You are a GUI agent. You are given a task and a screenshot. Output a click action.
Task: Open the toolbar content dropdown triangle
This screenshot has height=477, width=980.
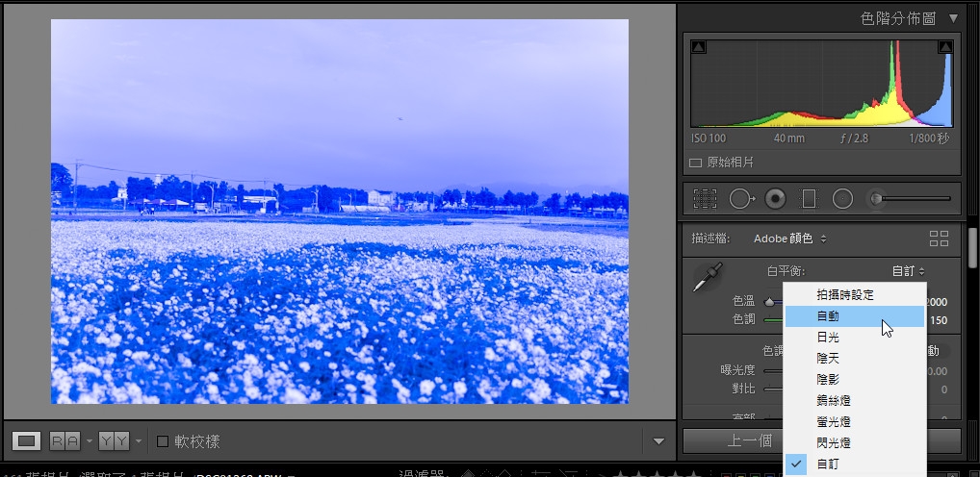click(658, 441)
